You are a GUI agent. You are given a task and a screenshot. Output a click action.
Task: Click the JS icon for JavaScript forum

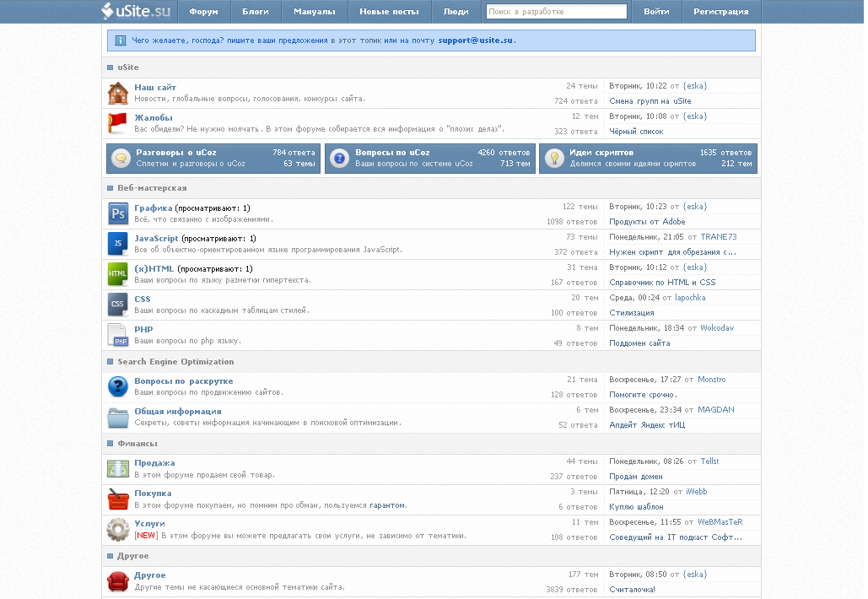(x=118, y=244)
